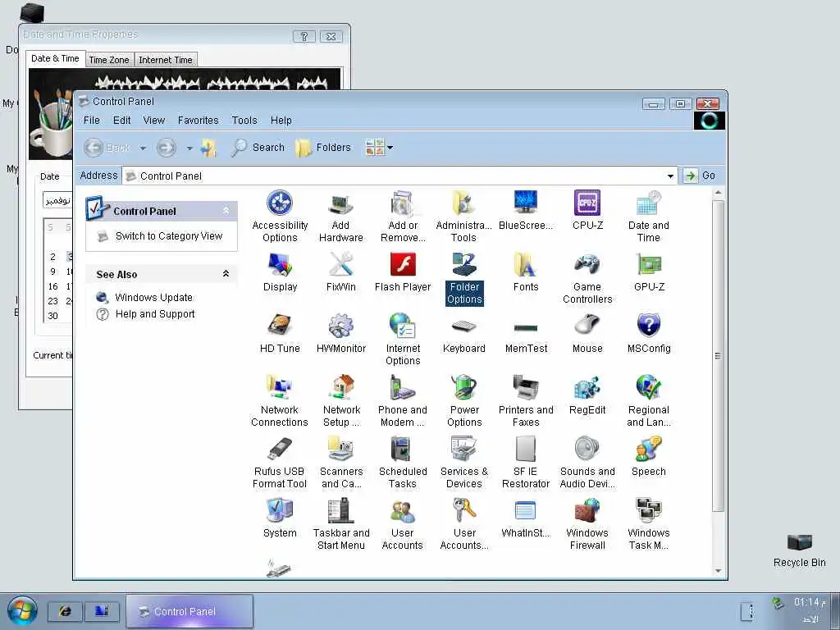Select Folder Options icon
Image resolution: width=840 pixels, height=630 pixels.
pyautogui.click(x=464, y=278)
